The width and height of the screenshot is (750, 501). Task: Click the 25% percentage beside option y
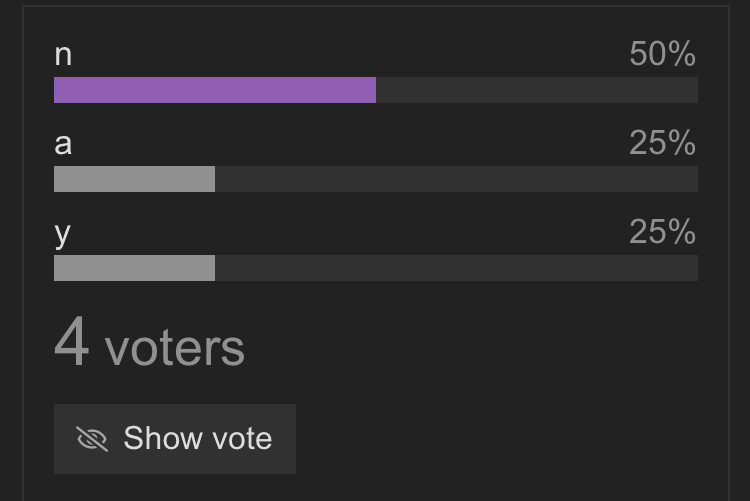662,232
